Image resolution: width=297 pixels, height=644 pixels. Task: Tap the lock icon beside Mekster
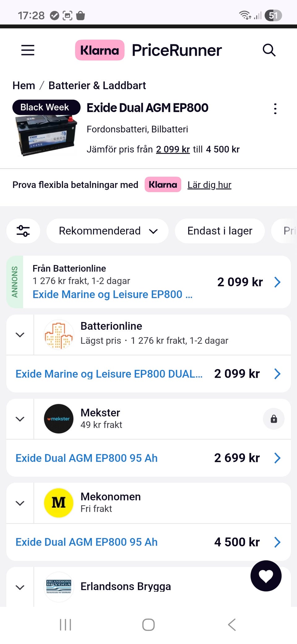[273, 419]
